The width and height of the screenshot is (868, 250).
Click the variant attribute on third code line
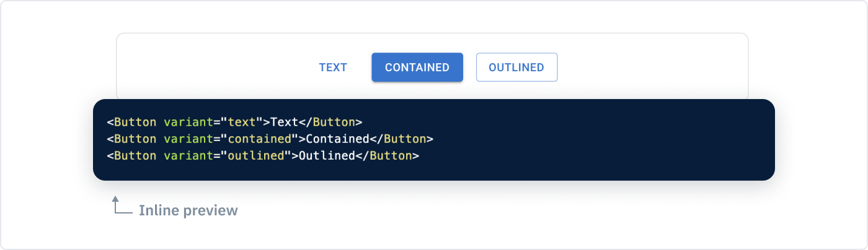point(188,156)
